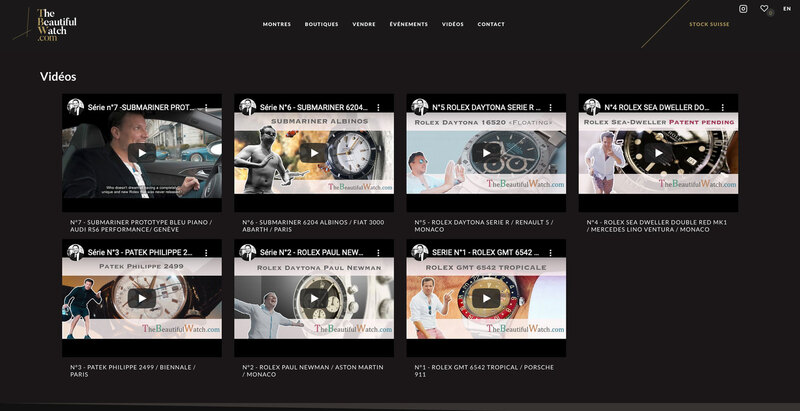Open the Montres menu item
The image size is (800, 411).
(x=277, y=24)
